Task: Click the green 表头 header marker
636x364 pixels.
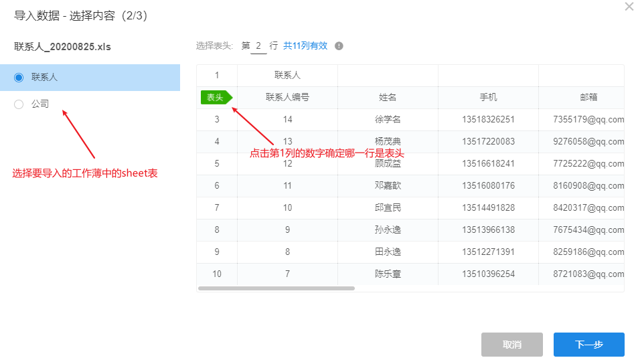Action: coord(216,98)
